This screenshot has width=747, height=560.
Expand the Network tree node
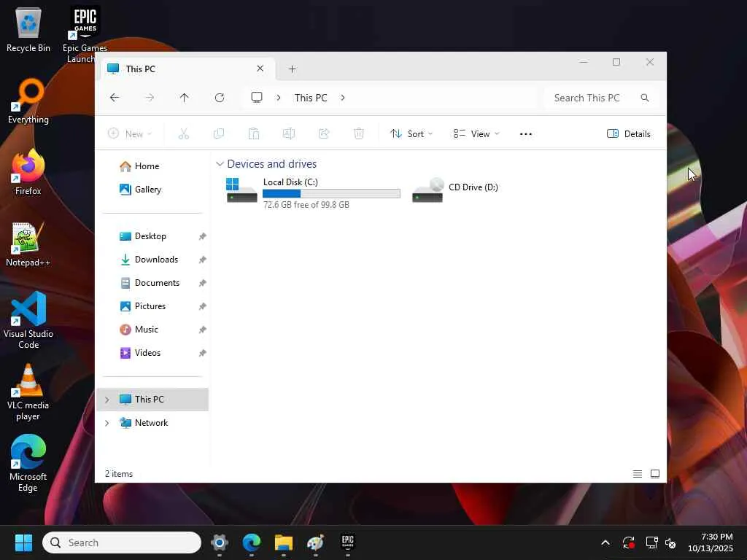[x=107, y=423]
